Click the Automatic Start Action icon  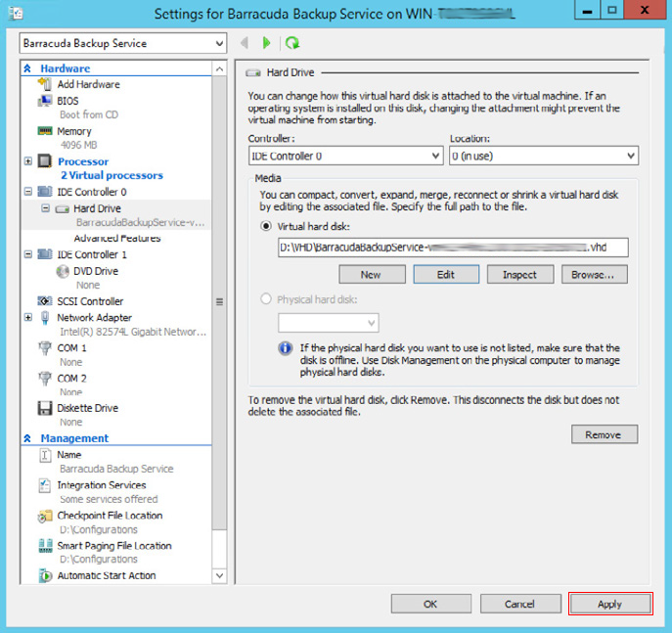[45, 575]
